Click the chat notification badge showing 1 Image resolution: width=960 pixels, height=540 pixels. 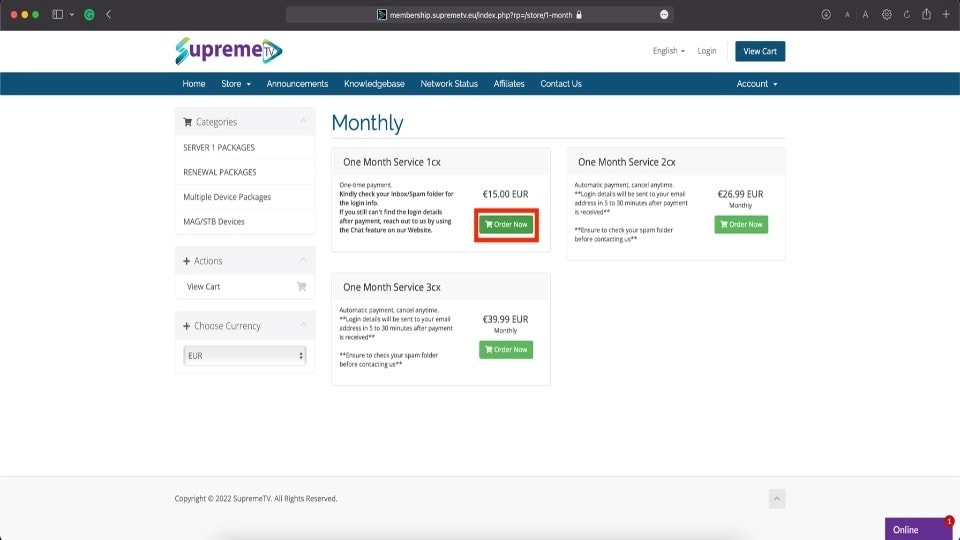tap(949, 521)
